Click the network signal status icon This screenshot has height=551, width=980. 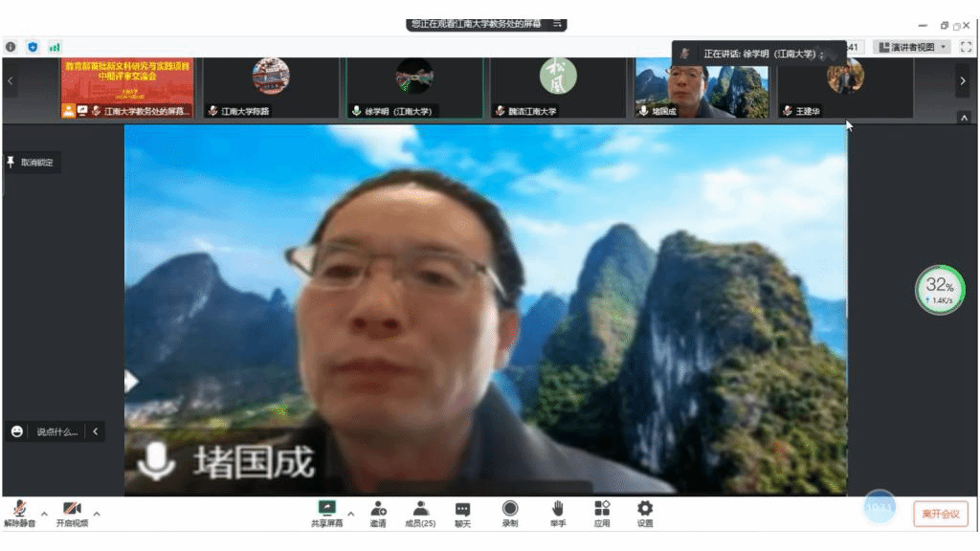tap(55, 46)
